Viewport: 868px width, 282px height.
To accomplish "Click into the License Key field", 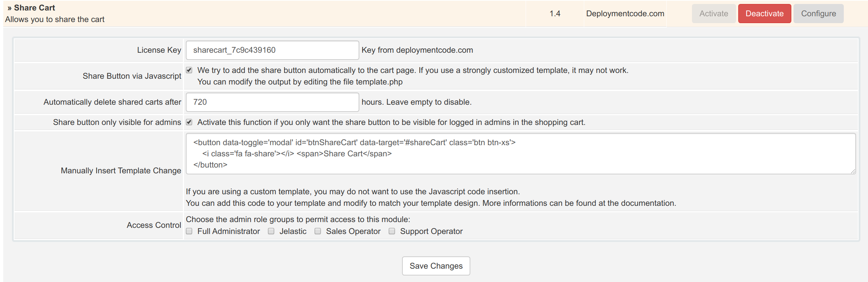I will (x=272, y=50).
